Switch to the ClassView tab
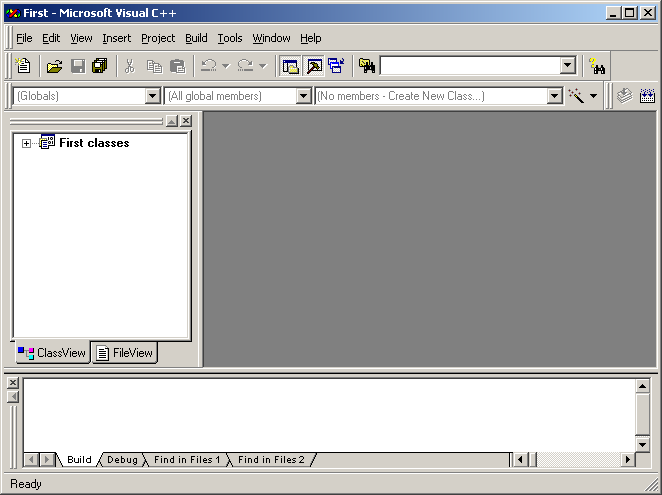The height and width of the screenshot is (495, 662). pyautogui.click(x=52, y=352)
